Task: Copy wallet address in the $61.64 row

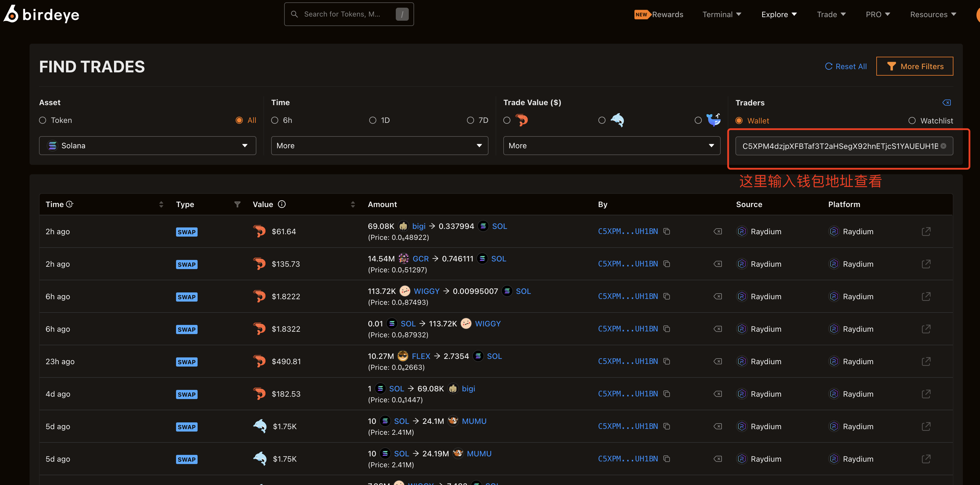Action: pos(667,231)
